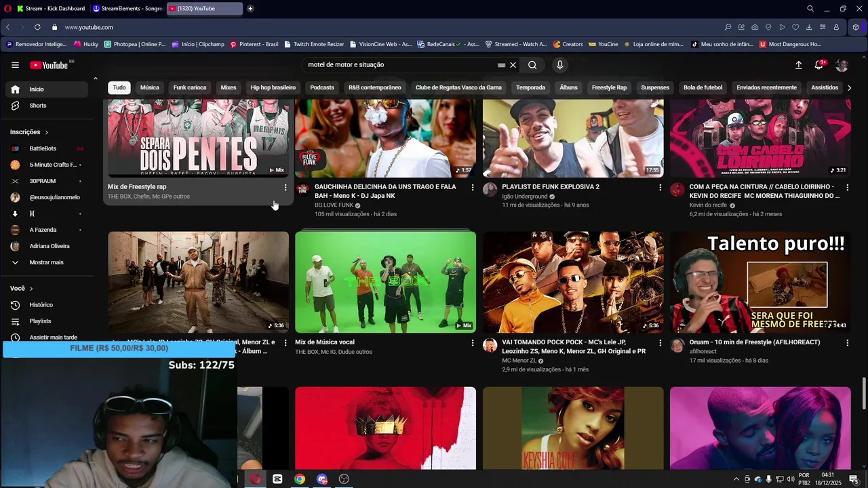Screen dimensions: 868x488
Task: Open Shorts in the sidebar
Action: [x=47, y=106]
